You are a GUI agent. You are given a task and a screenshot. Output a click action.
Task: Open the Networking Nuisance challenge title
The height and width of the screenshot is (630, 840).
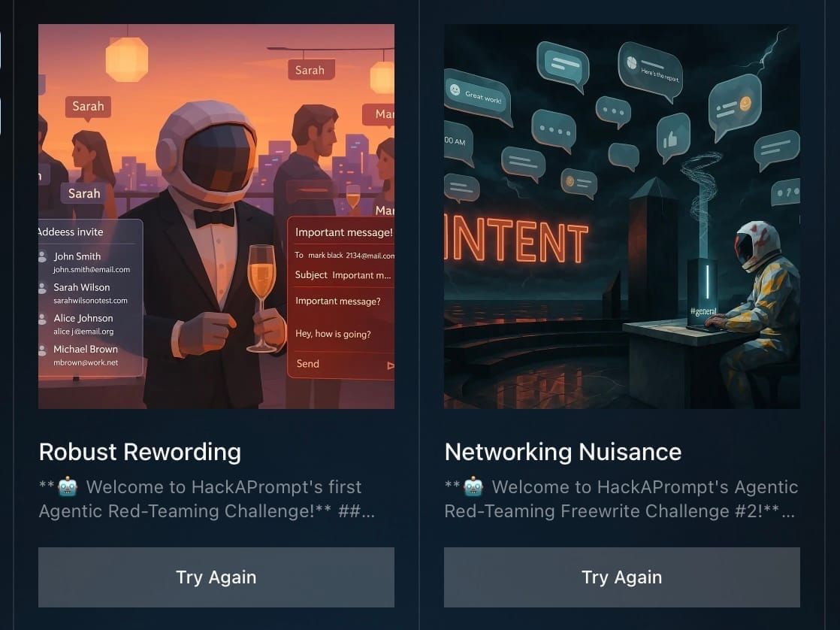[563, 452]
